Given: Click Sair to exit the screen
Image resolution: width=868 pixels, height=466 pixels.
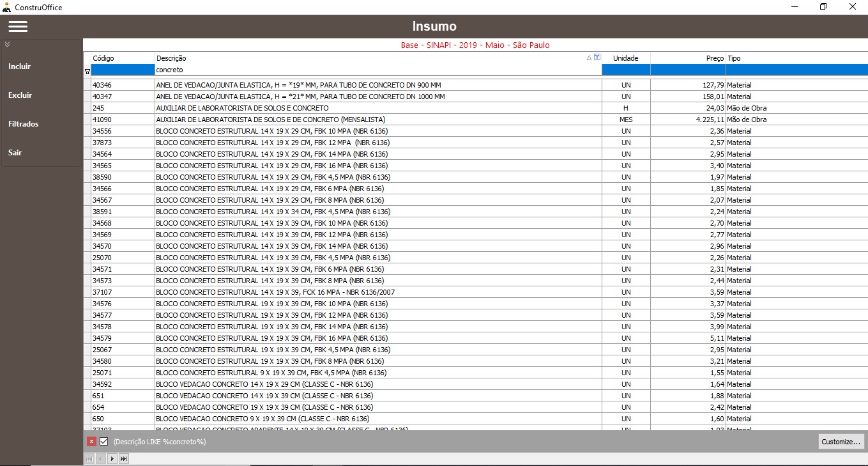Looking at the screenshot, I should tap(15, 153).
